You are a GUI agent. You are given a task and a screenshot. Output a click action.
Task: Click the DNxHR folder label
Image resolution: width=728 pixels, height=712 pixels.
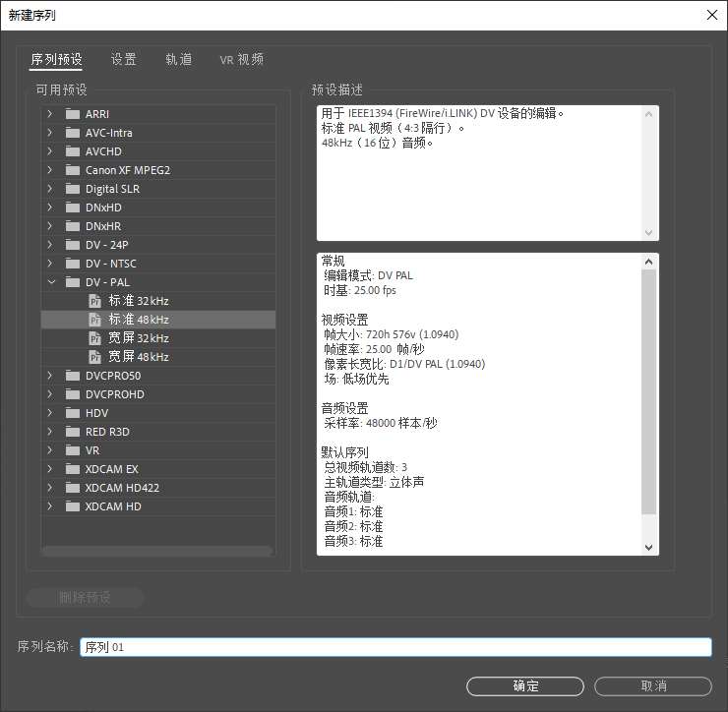click(103, 226)
